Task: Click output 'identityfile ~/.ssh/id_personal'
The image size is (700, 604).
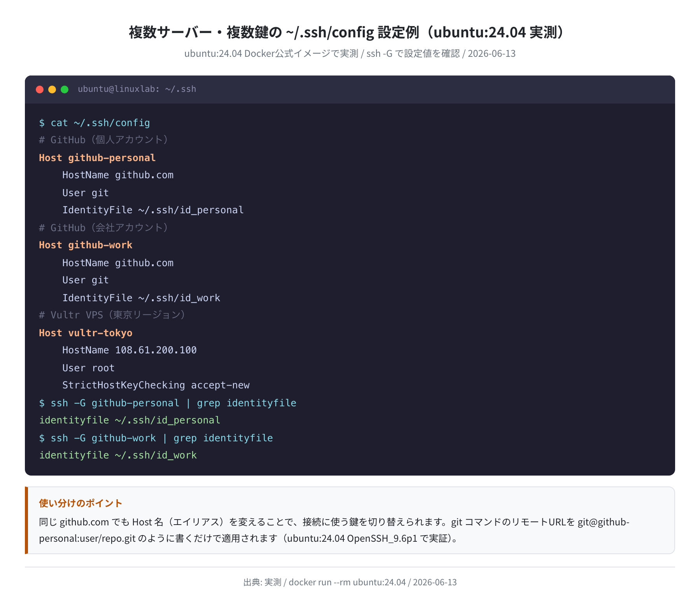Action: click(129, 420)
